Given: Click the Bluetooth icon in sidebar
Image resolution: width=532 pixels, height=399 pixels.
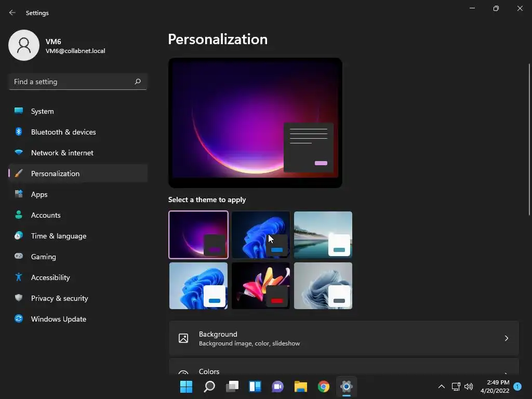Looking at the screenshot, I should tap(19, 131).
